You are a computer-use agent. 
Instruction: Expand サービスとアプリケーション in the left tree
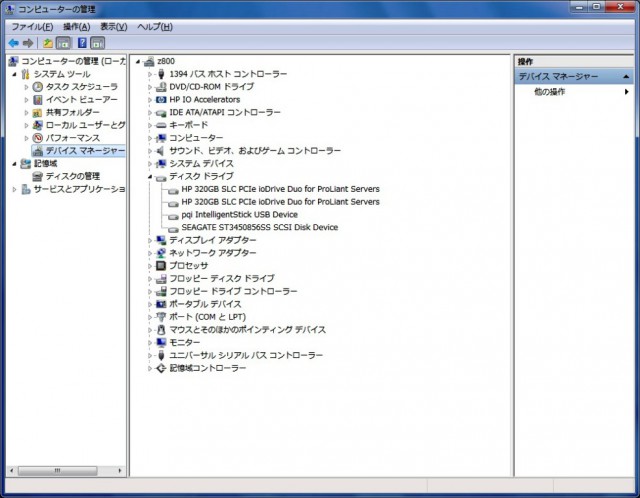tap(15, 189)
